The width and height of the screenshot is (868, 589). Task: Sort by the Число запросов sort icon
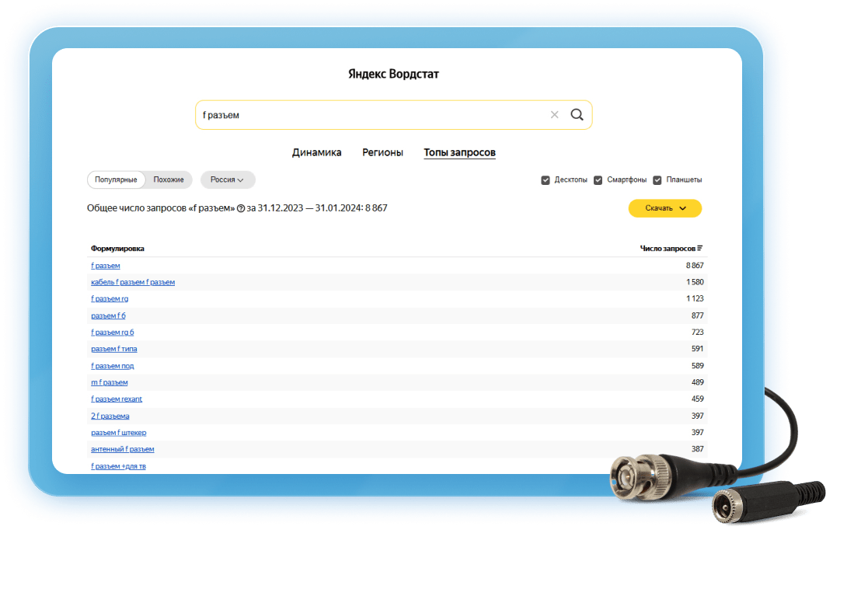pos(699,248)
